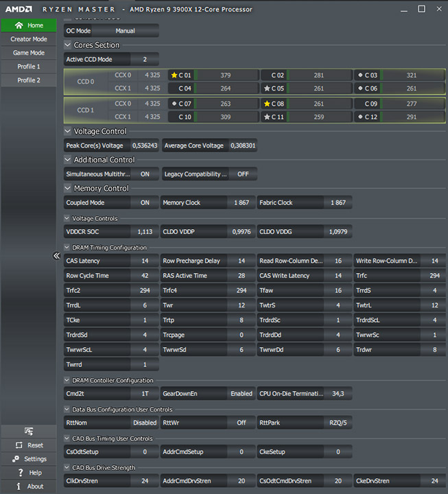
Task: Switch to the Game Mode tab
Action: pos(29,53)
